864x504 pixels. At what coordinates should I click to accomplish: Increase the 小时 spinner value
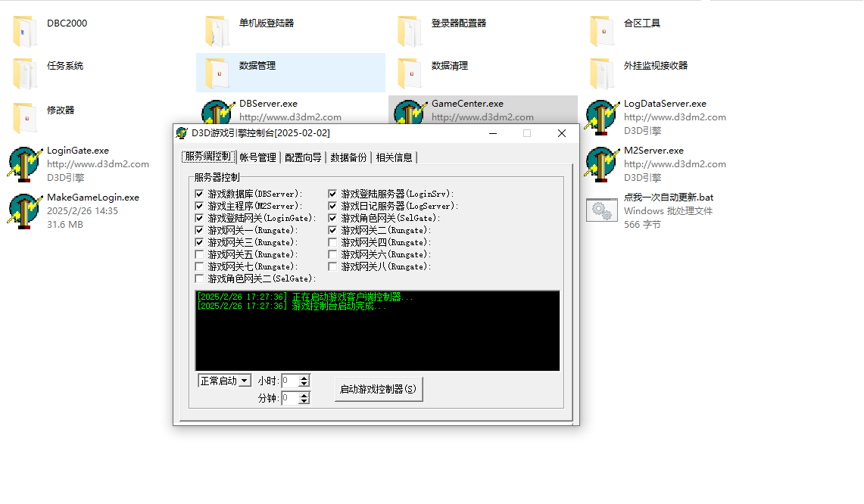click(x=304, y=378)
